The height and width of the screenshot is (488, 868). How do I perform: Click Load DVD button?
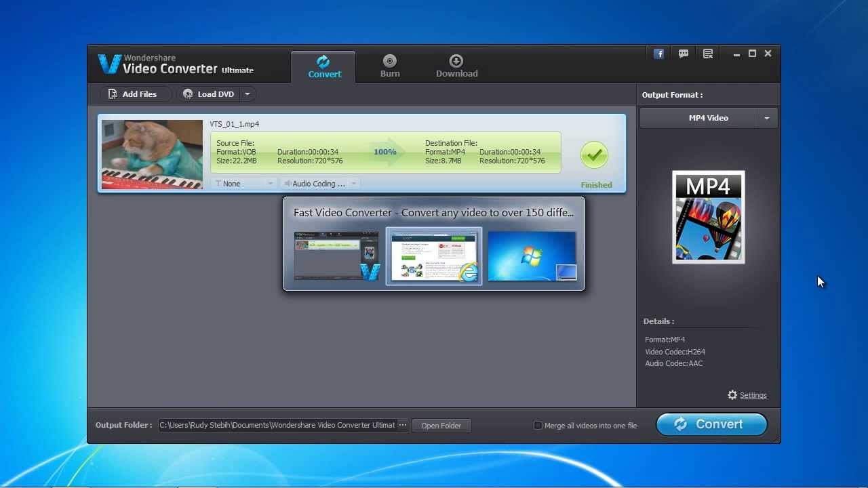[209, 94]
